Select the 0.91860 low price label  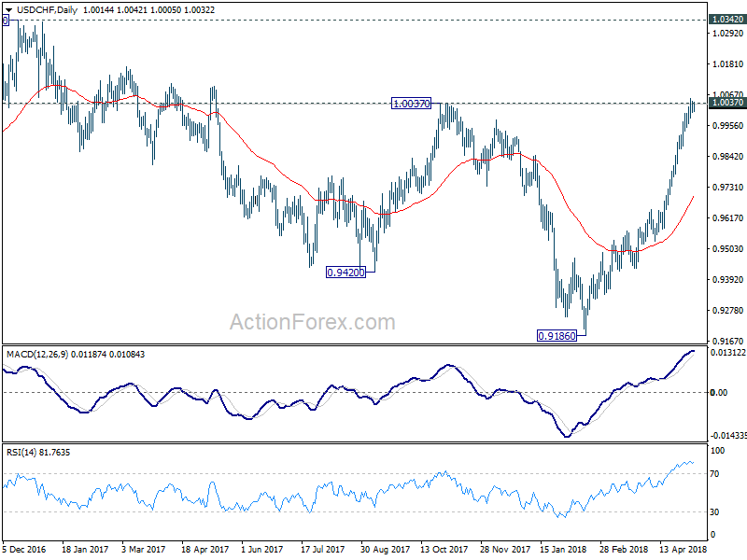557,336
